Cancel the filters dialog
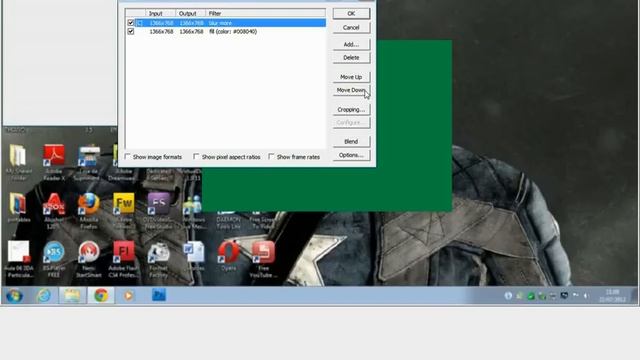Viewport: 640px width, 360px height. pyautogui.click(x=351, y=28)
